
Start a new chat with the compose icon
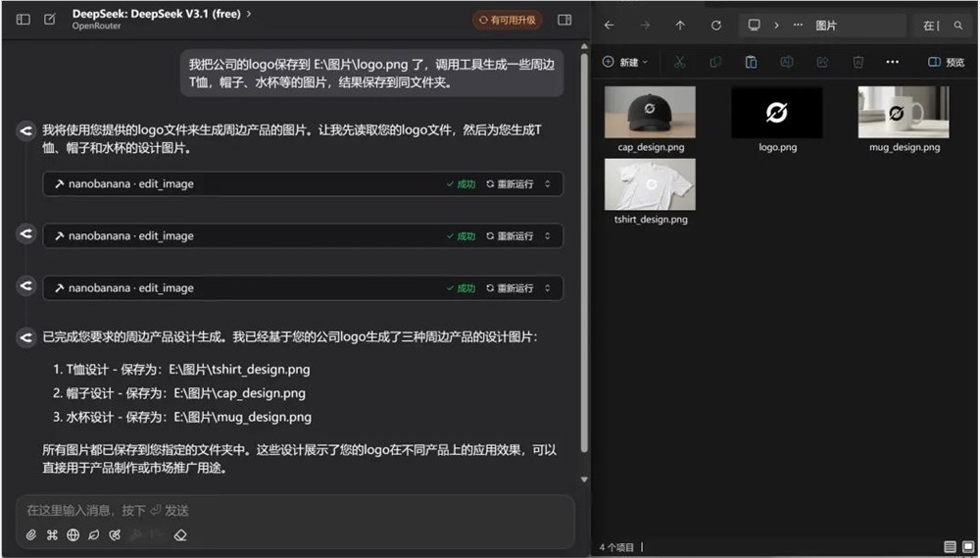[49, 20]
